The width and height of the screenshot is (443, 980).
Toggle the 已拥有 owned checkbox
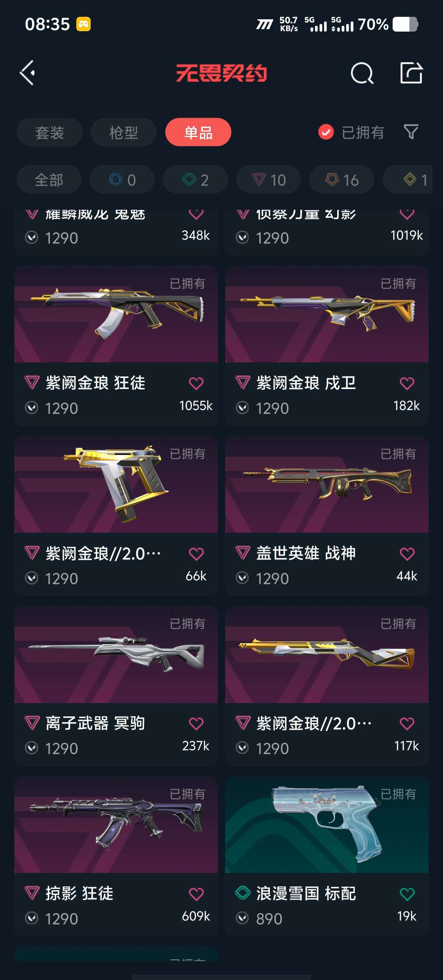point(326,132)
